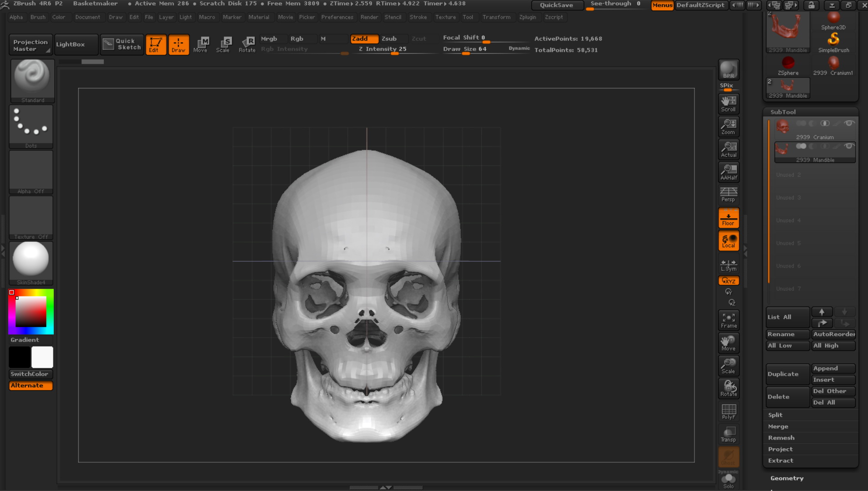
Task: Open the Zplugin menu
Action: pyautogui.click(x=527, y=17)
